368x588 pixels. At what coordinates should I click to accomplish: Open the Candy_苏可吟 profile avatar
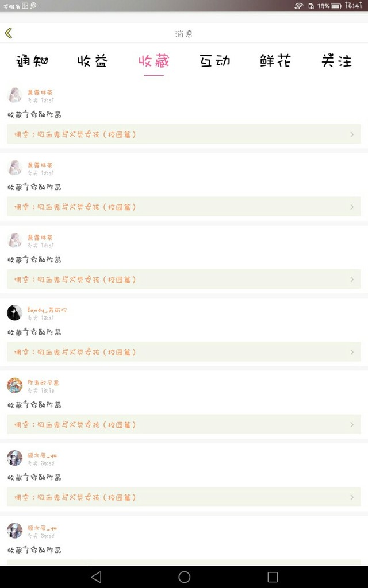pyautogui.click(x=14, y=313)
